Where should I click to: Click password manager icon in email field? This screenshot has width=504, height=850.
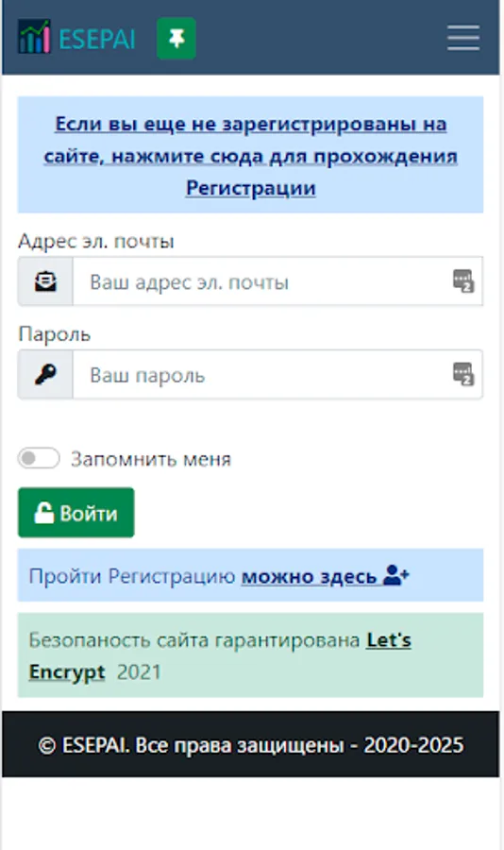[463, 280]
